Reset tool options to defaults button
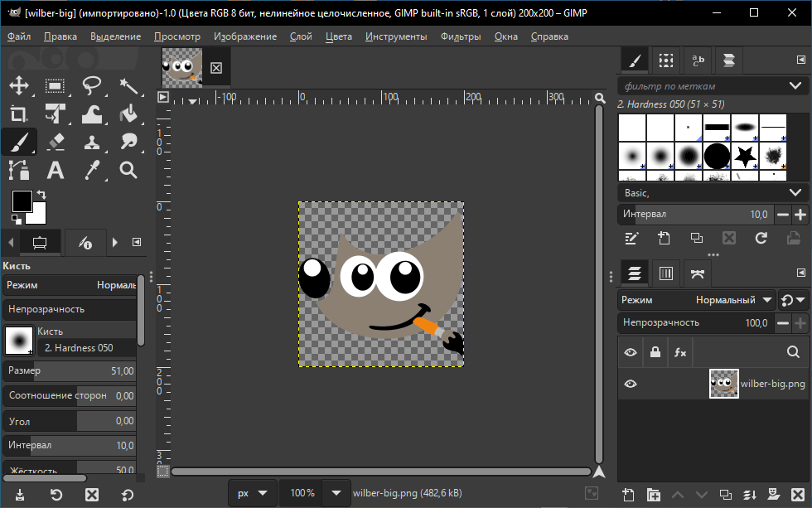Screen dimensions: 812x508 point(128,495)
